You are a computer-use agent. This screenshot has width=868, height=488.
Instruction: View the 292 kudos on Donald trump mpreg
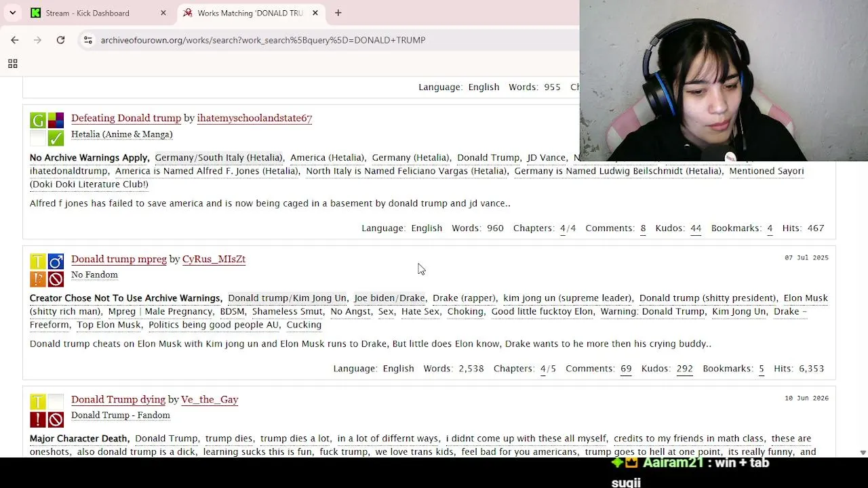click(685, 369)
